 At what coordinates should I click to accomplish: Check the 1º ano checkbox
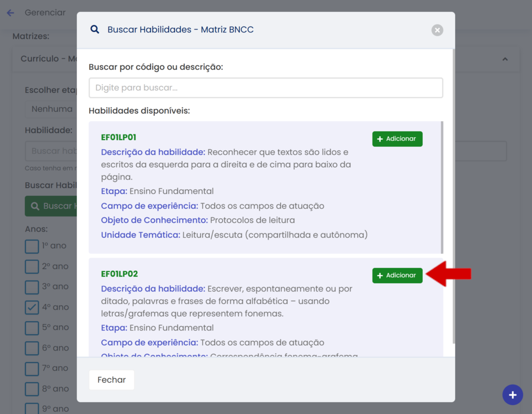(x=32, y=246)
